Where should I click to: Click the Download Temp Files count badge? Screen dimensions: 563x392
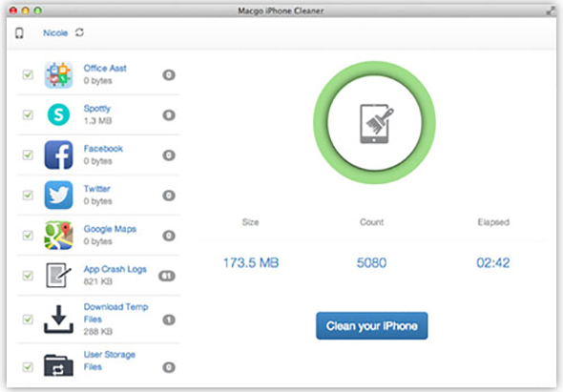[169, 320]
